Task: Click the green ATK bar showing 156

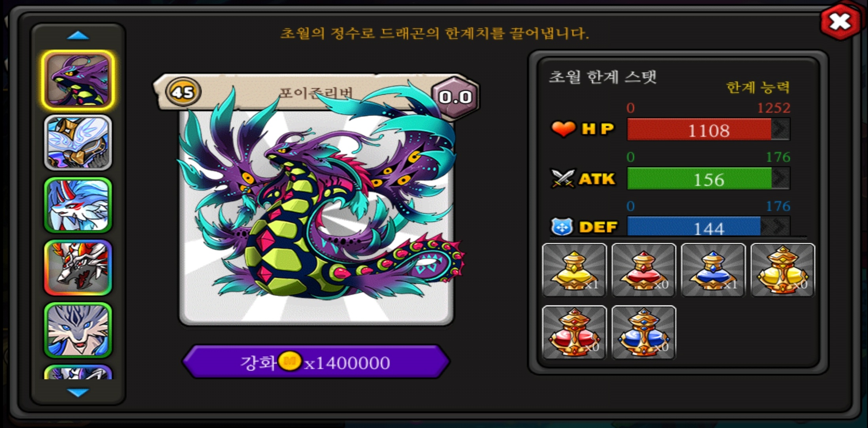Action: (708, 179)
